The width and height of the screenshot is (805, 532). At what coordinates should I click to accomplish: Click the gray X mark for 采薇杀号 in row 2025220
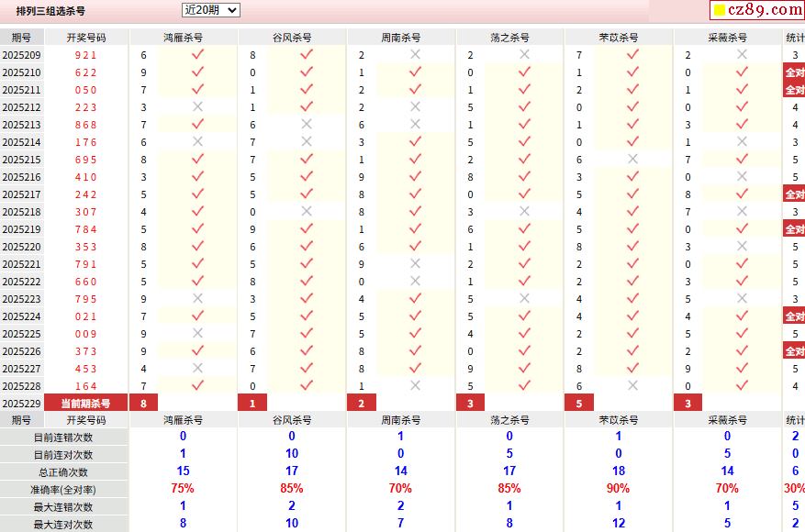742,246
